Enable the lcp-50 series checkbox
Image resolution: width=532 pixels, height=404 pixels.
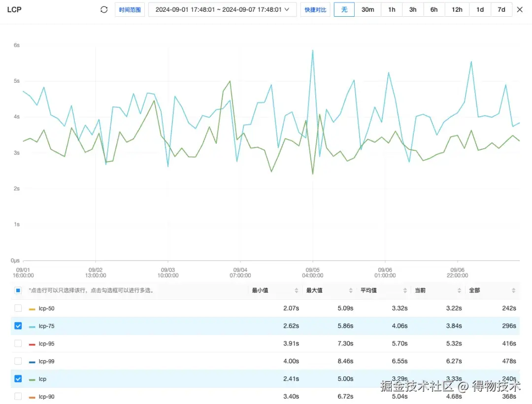tap(18, 308)
